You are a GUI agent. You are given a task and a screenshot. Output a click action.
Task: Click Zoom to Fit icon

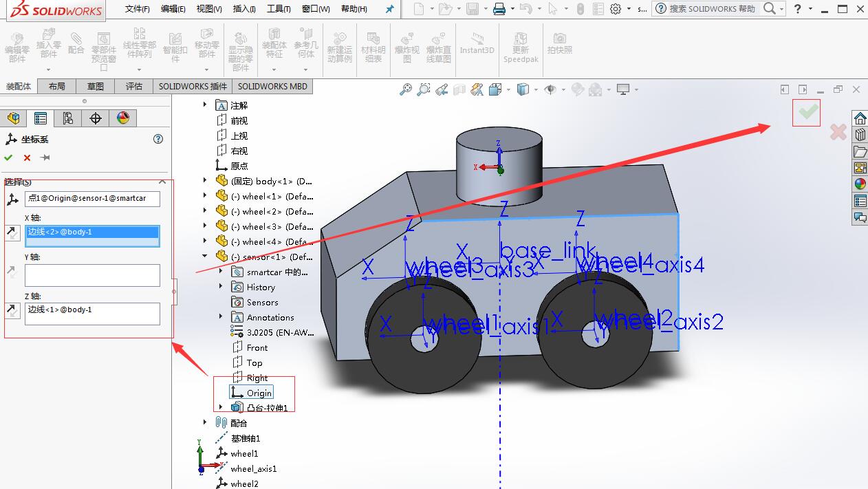pos(406,89)
